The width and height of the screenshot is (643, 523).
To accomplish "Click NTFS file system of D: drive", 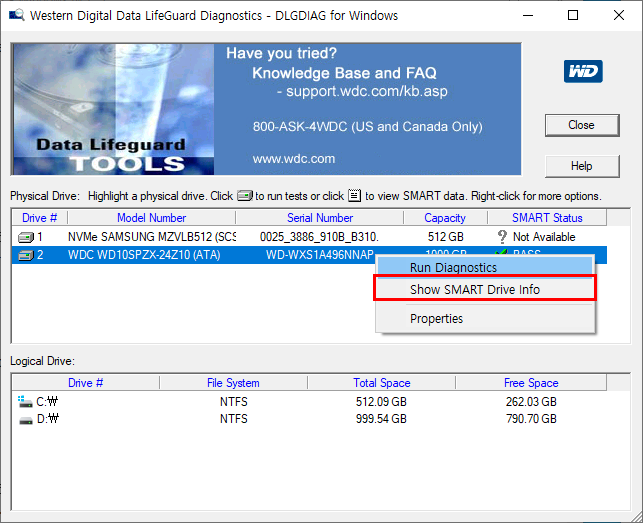I will point(233,419).
